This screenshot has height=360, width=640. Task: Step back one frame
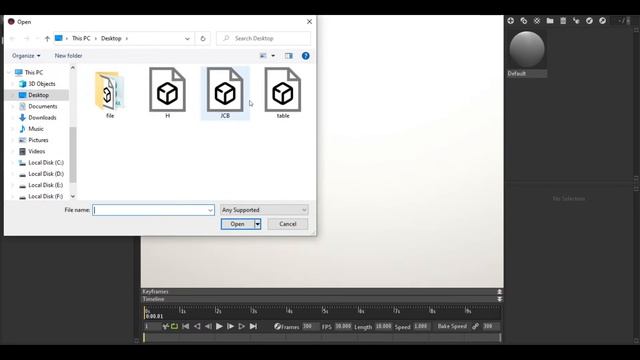(x=208, y=326)
